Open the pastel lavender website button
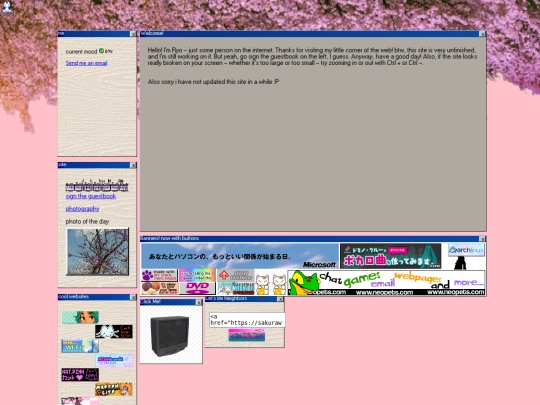This screenshot has width=540, height=405. point(114,361)
